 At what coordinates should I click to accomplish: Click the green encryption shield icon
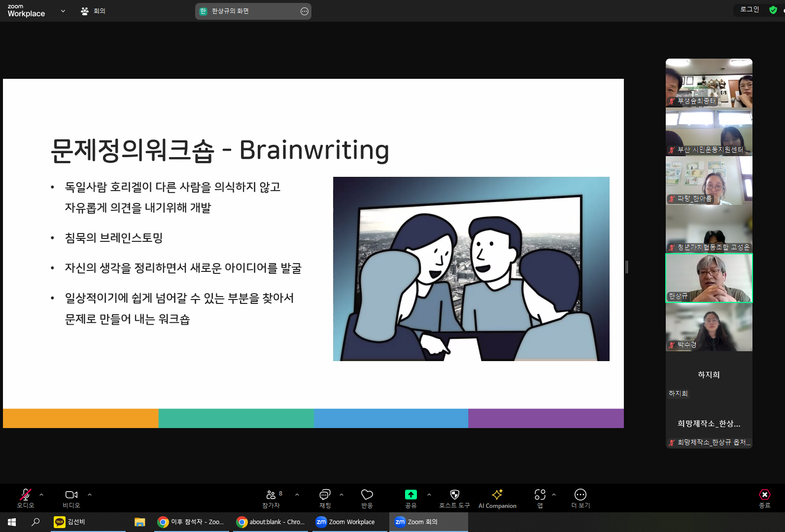click(773, 10)
